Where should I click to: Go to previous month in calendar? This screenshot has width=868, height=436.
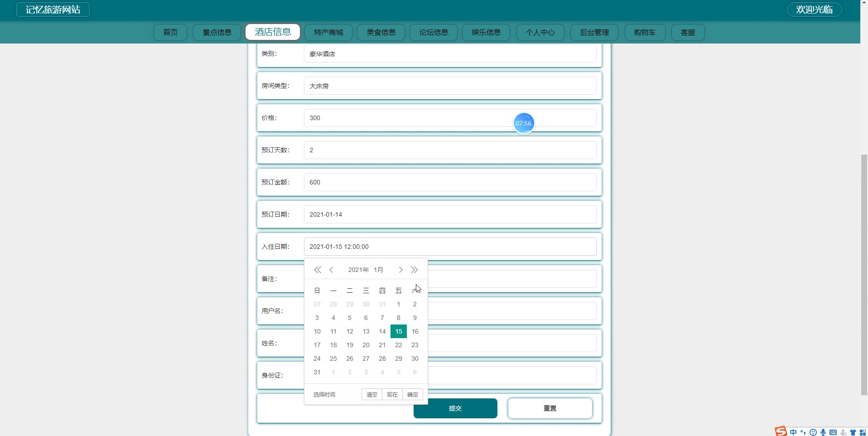pyautogui.click(x=332, y=270)
